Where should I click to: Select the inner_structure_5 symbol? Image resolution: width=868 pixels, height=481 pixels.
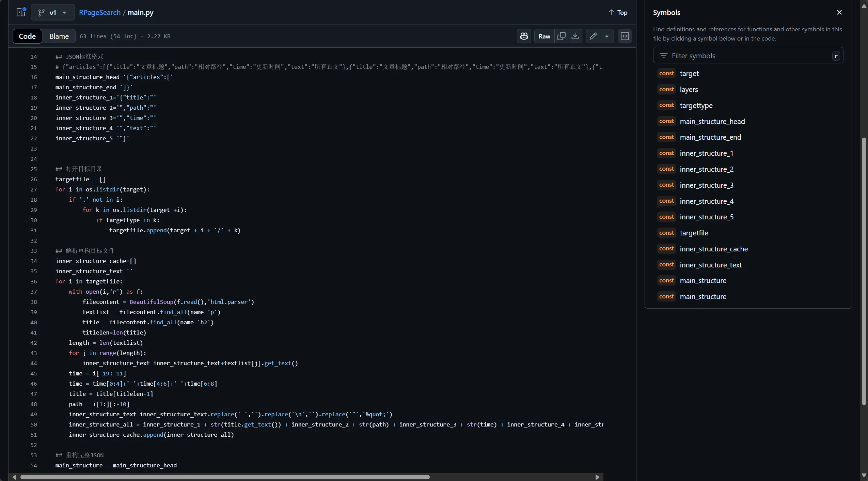pyautogui.click(x=707, y=217)
